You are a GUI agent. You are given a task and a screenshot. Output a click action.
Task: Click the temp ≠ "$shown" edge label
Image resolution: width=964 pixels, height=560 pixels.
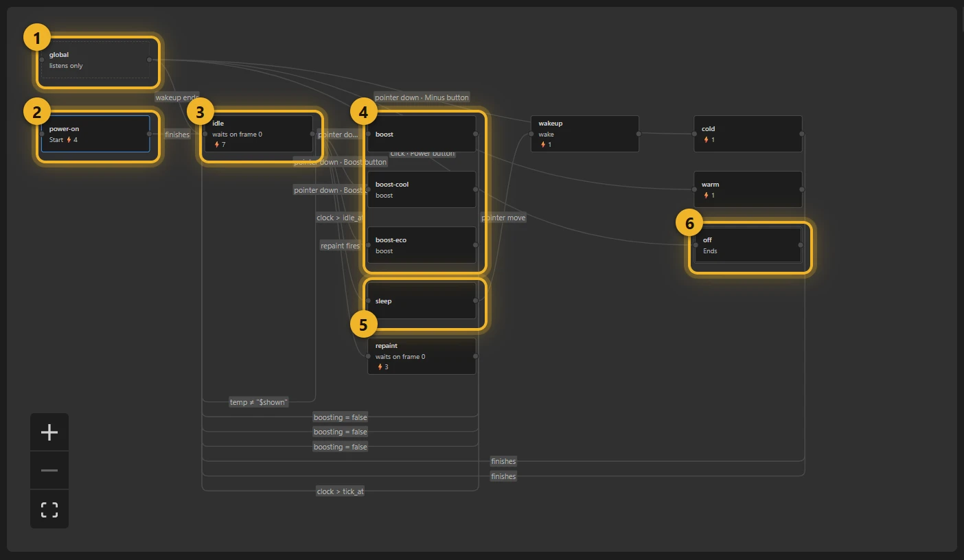click(x=258, y=402)
